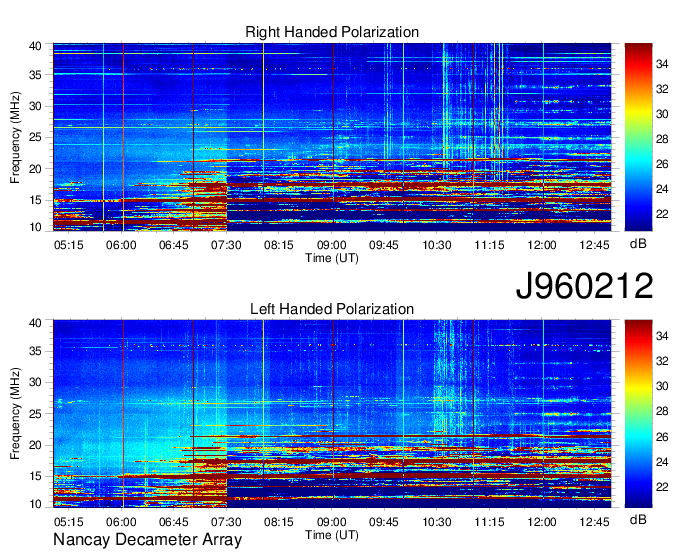Click the 30 MHz tick of the Left Handed plot
This screenshot has width=680, height=552.
(35, 382)
